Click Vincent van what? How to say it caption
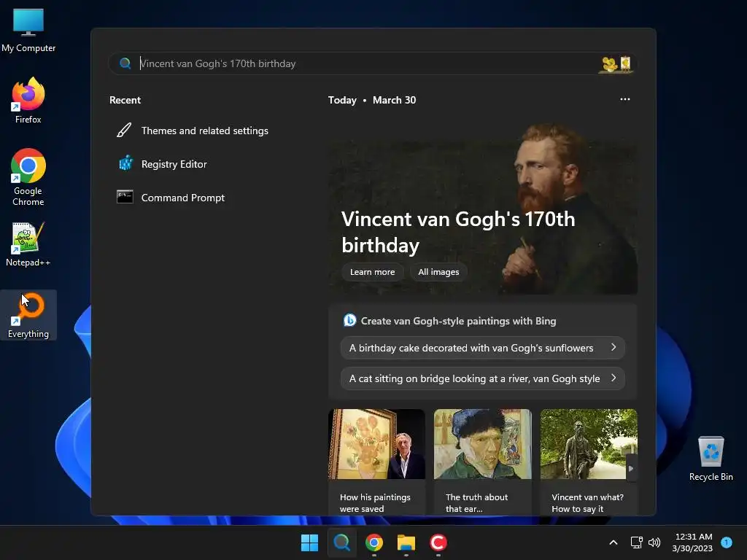This screenshot has height=560, width=747. pyautogui.click(x=587, y=503)
